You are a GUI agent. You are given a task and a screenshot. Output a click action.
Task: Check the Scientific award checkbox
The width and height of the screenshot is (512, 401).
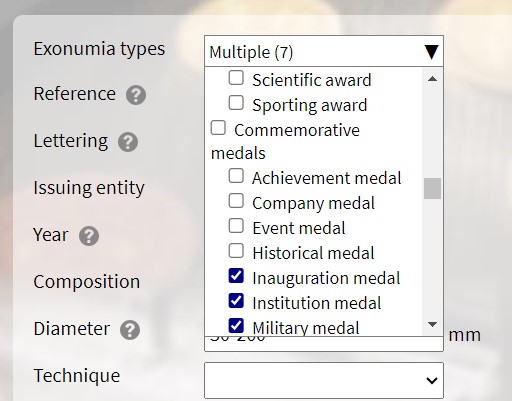point(236,78)
